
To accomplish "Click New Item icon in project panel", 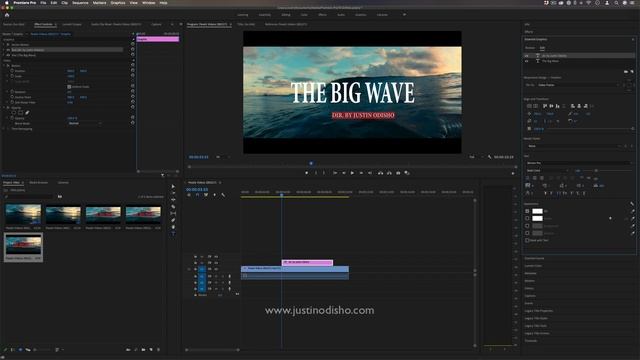I will click(x=151, y=350).
